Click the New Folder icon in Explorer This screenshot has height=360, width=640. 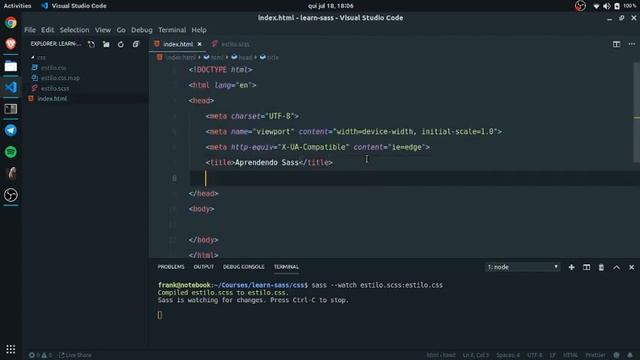pos(106,44)
